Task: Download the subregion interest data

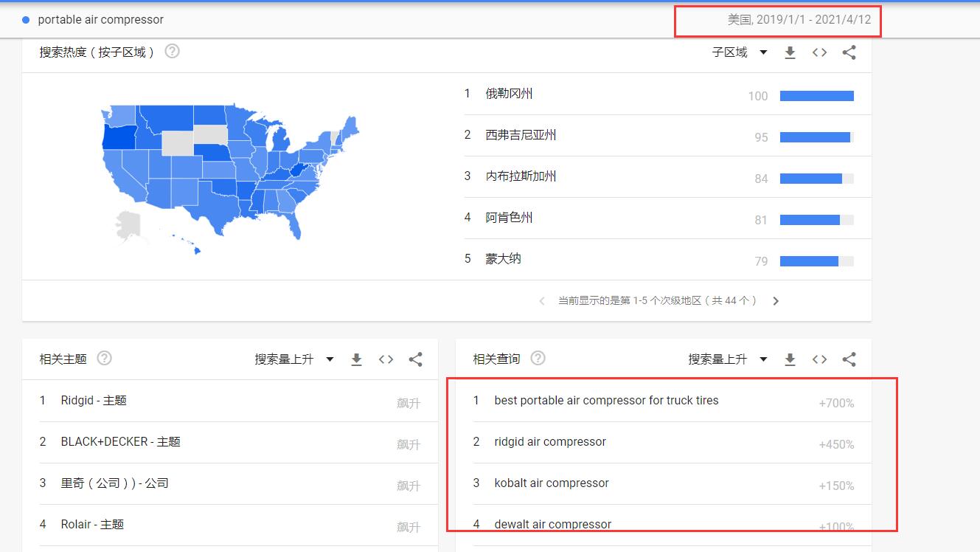Action: [790, 52]
